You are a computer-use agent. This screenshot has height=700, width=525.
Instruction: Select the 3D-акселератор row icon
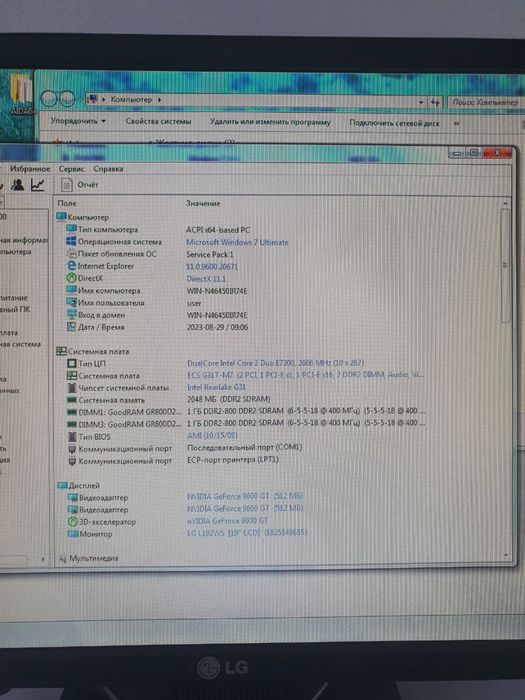tap(72, 521)
